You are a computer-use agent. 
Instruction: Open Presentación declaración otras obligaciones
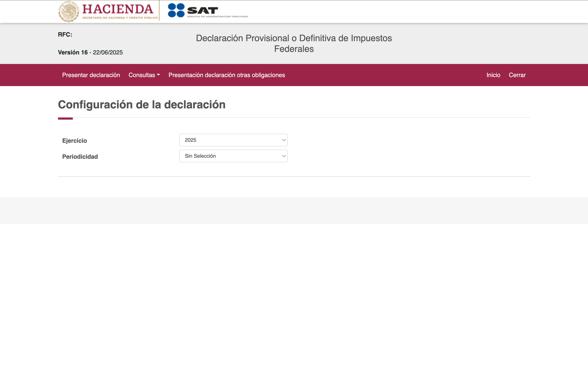coord(226,75)
